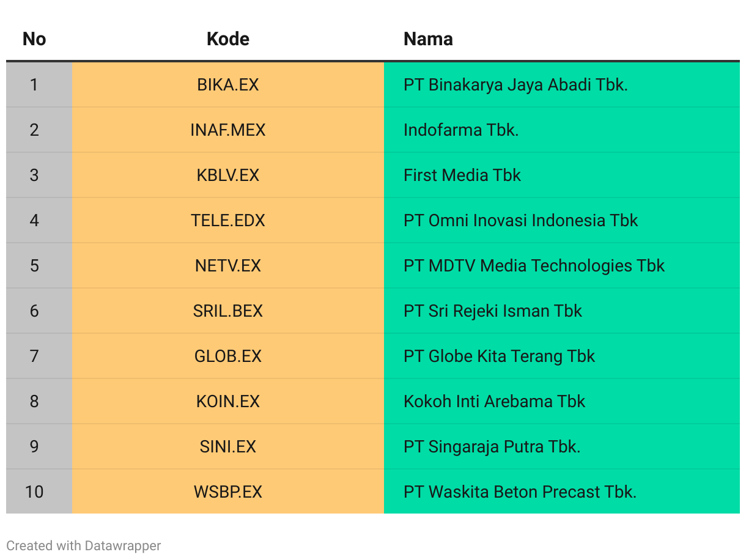Click the First Media Tbk name cell
746x560 pixels.
click(x=562, y=175)
